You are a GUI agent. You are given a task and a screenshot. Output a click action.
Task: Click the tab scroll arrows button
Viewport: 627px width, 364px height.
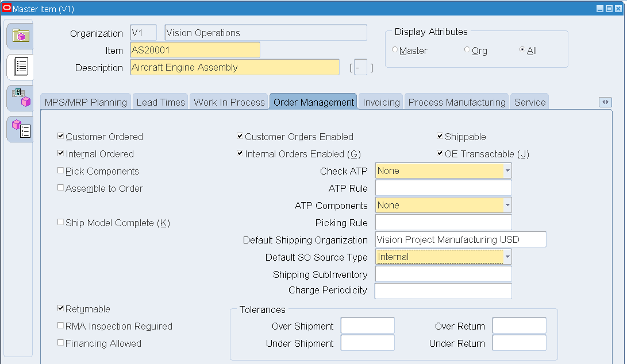point(605,102)
